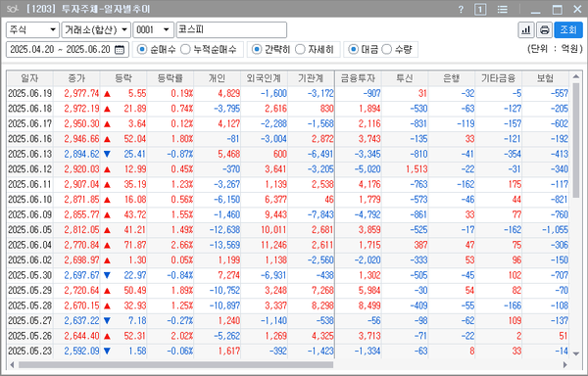Image resolution: width=588 pixels, height=376 pixels.
Task: Click the 2025.05.23 date cell
Action: (30, 352)
